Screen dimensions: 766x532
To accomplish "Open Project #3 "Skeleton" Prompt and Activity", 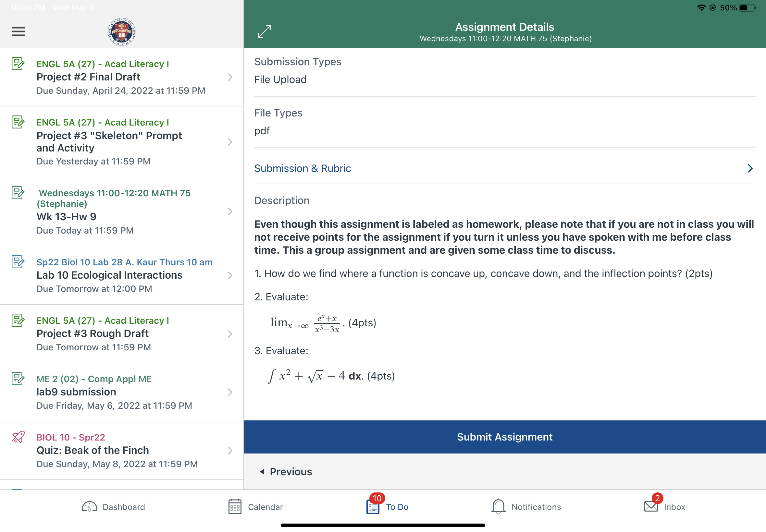I will [109, 142].
